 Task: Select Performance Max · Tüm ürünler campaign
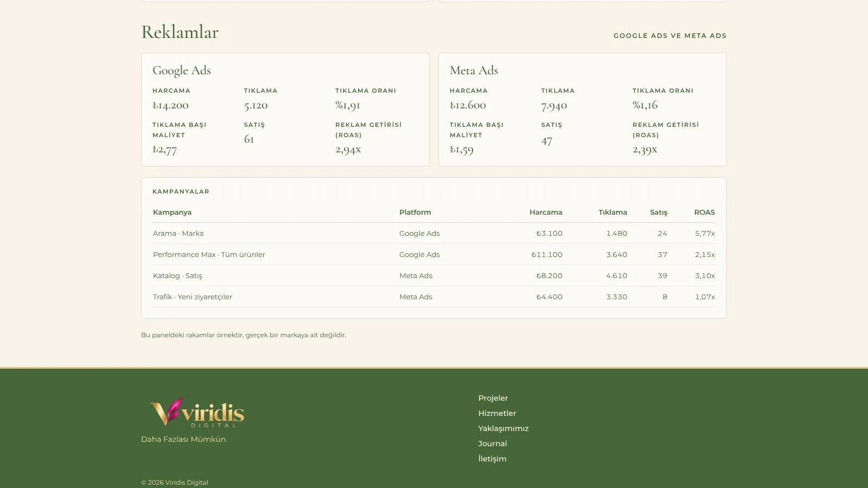pyautogui.click(x=434, y=254)
